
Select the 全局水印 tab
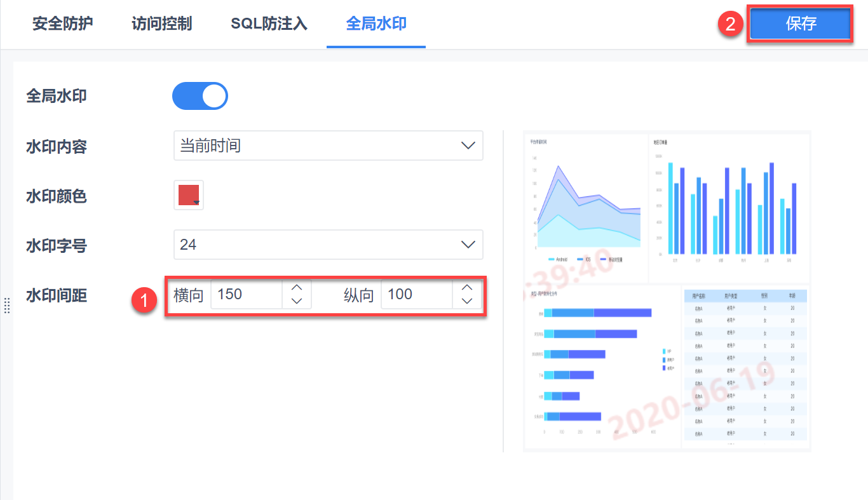click(376, 24)
